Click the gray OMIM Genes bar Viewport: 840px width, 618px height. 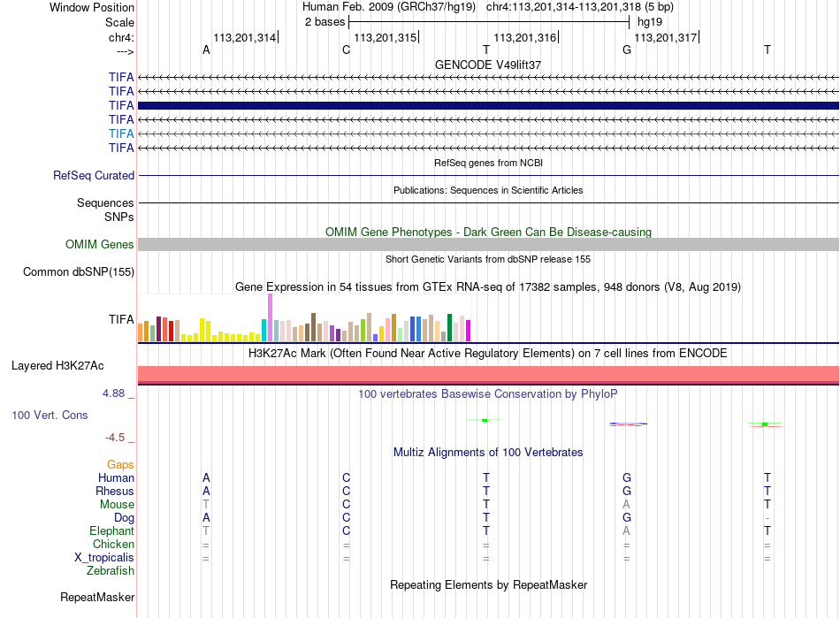tap(488, 244)
